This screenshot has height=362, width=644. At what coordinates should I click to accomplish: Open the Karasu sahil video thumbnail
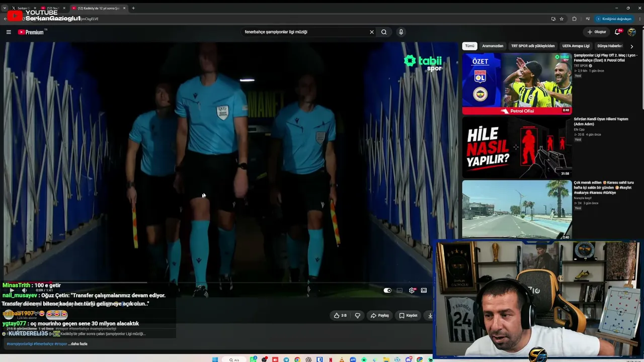click(x=517, y=210)
